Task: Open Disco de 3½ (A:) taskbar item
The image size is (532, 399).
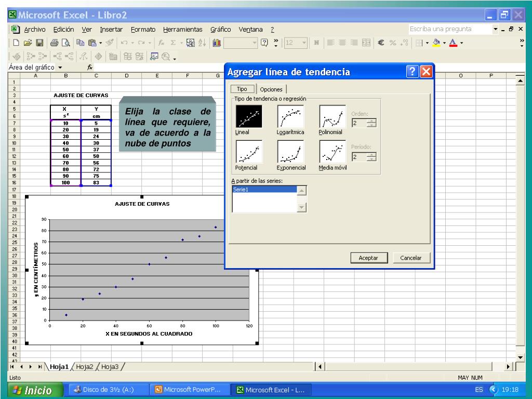Action: point(109,390)
